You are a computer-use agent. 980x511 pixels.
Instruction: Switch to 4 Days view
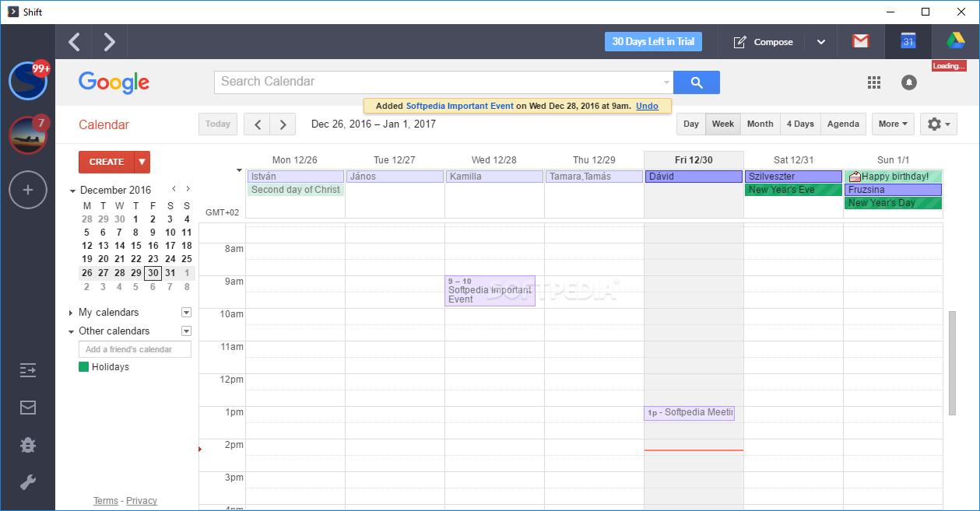[800, 124]
